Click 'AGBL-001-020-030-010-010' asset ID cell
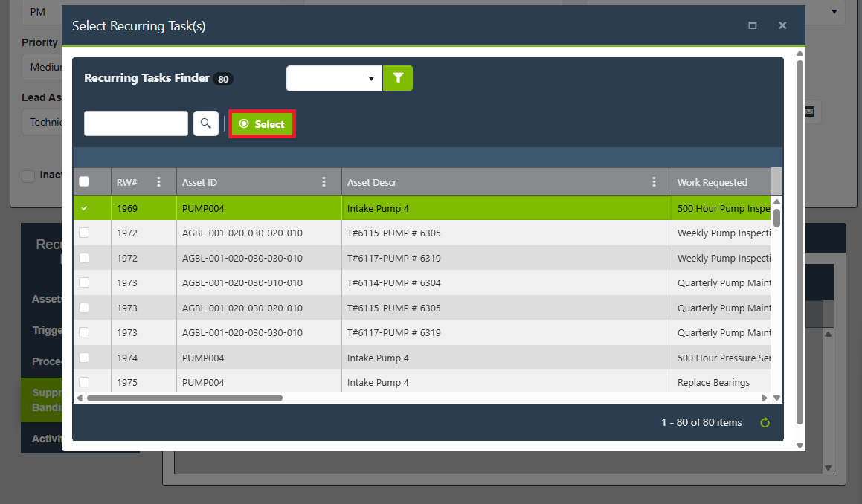 pos(242,282)
